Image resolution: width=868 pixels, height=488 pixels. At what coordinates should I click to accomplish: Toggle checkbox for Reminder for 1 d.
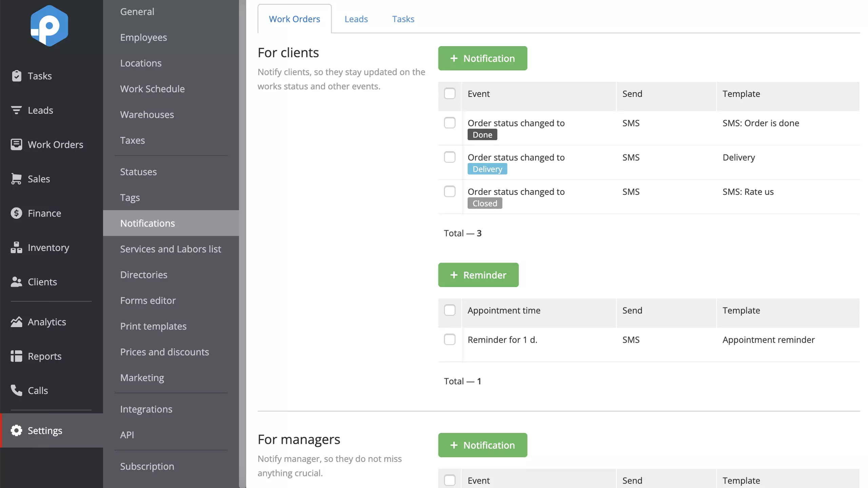(x=450, y=340)
